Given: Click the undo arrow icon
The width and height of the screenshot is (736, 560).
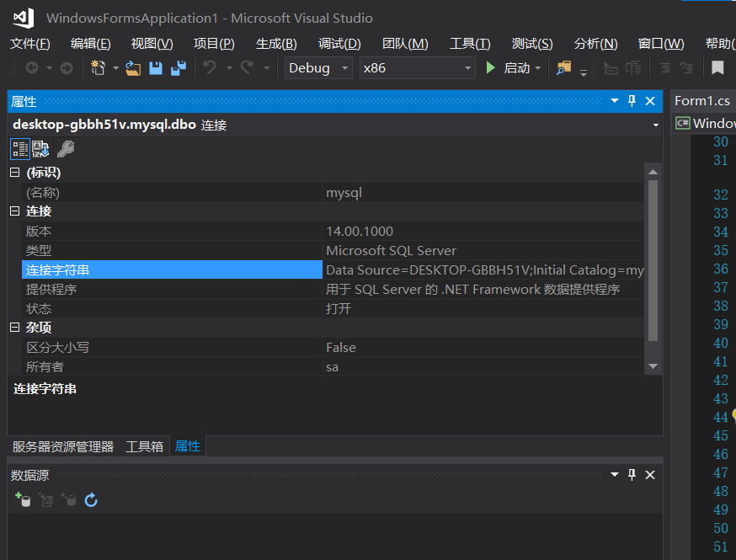Looking at the screenshot, I should [210, 67].
